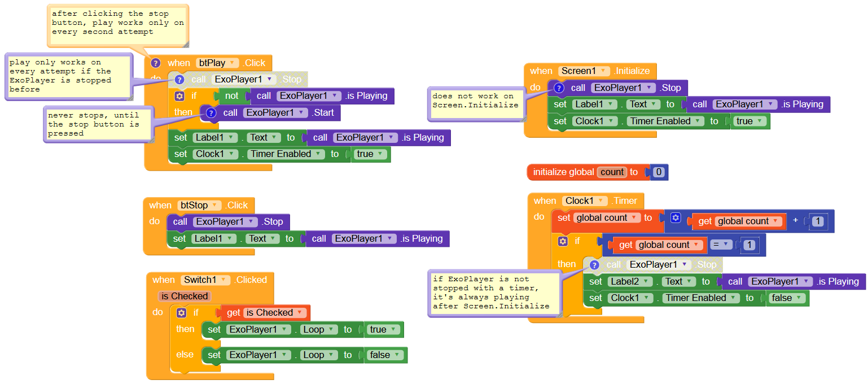Click the number 0 in initialize global count
868x384 pixels.
(658, 172)
